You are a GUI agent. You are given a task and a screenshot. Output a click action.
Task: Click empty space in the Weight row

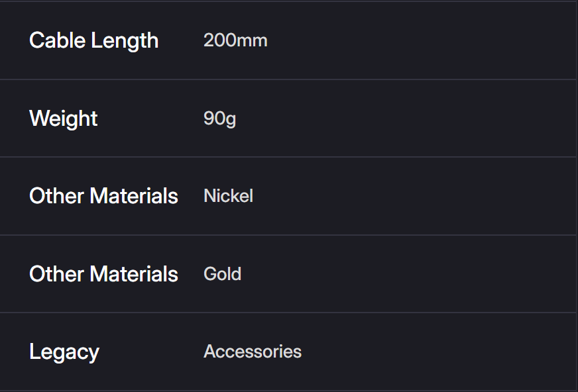424,119
